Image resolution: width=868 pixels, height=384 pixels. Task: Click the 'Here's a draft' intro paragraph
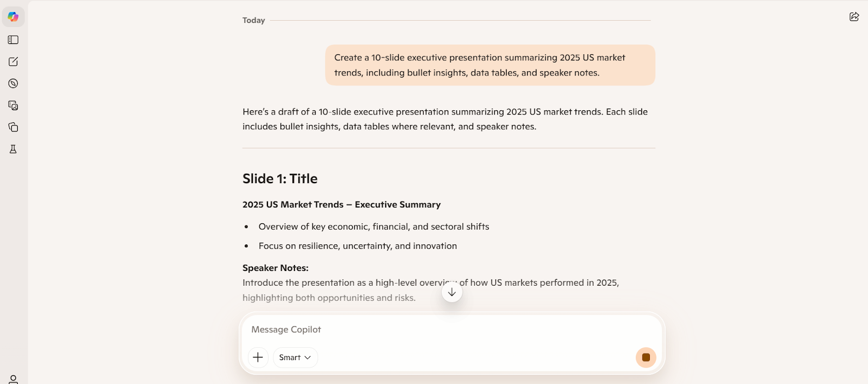[x=445, y=119]
